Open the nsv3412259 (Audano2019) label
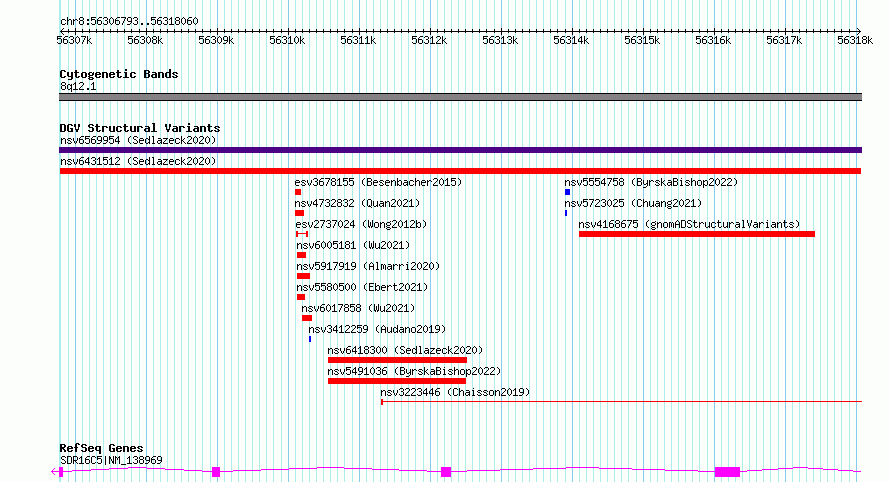 (377, 329)
